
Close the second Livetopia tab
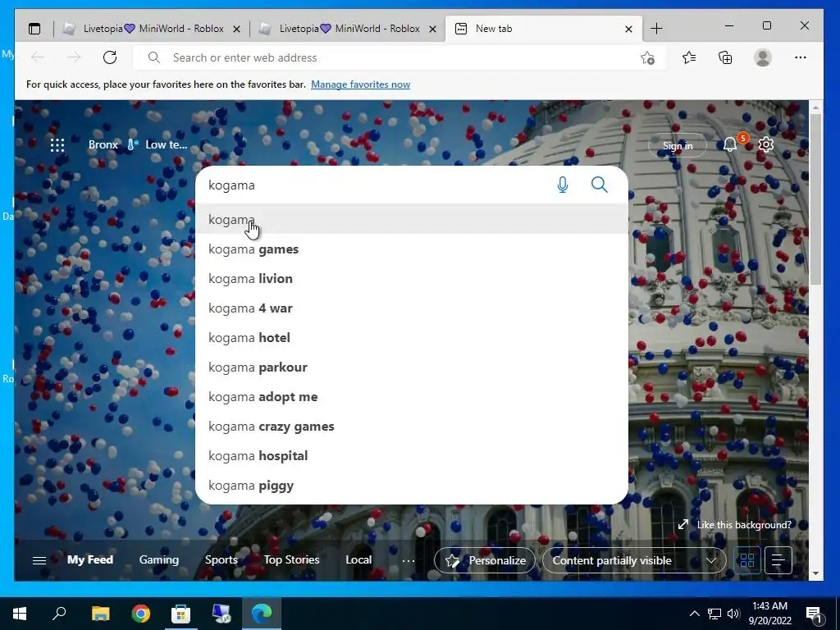(x=433, y=29)
